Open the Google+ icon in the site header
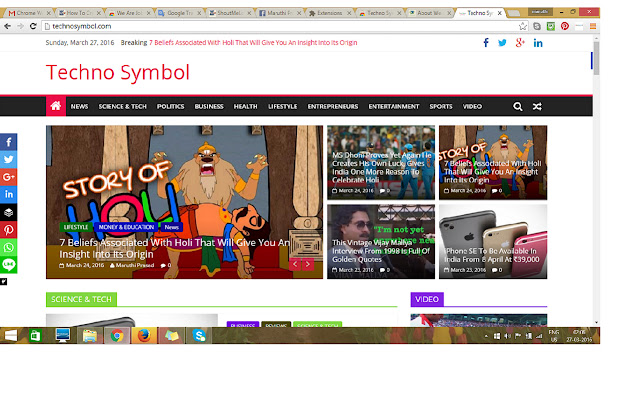 (x=520, y=43)
